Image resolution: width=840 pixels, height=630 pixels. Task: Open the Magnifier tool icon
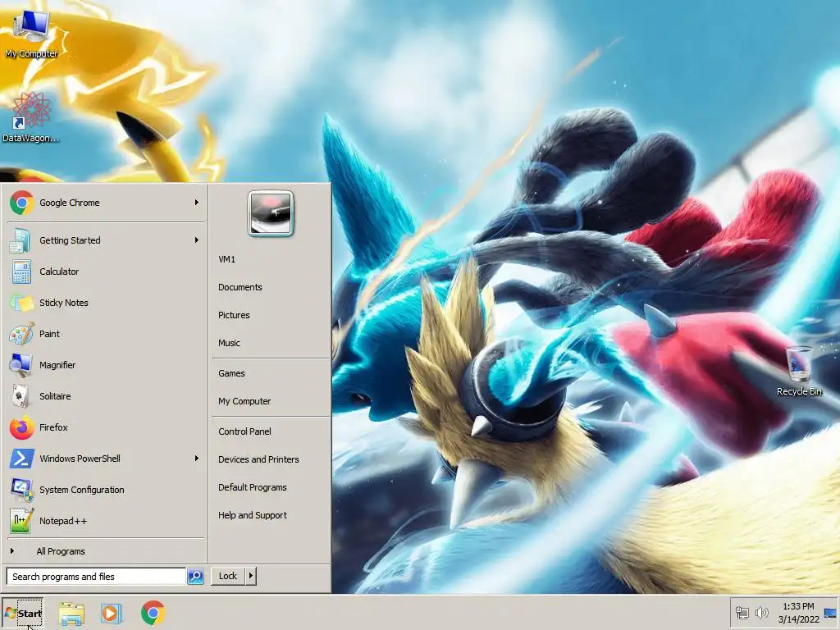click(x=21, y=365)
